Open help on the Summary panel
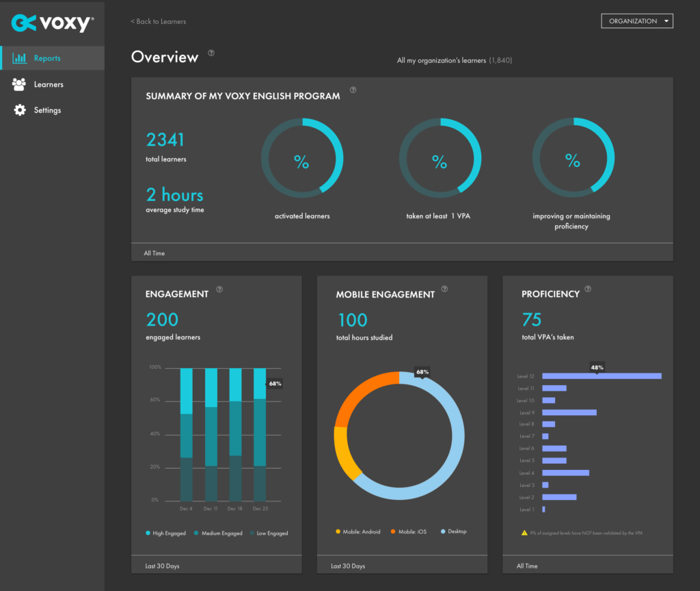This screenshot has height=591, width=700. tap(353, 90)
